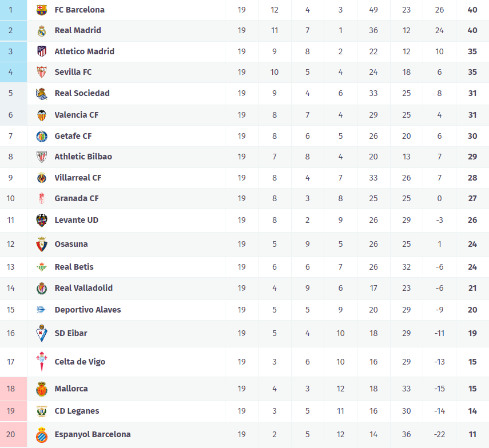489x448 pixels.
Task: Click the Espanyol Barcelona crest icon
Action: pyautogui.click(x=42, y=434)
